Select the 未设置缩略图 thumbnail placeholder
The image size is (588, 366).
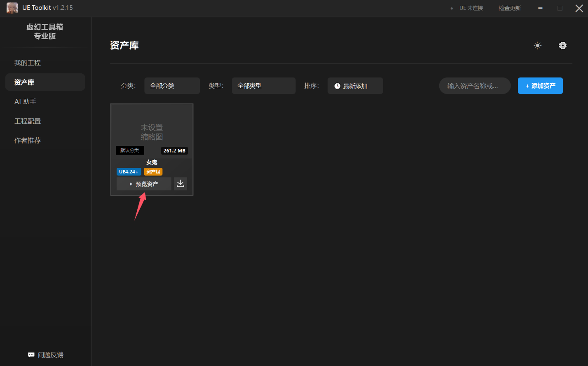[152, 131]
